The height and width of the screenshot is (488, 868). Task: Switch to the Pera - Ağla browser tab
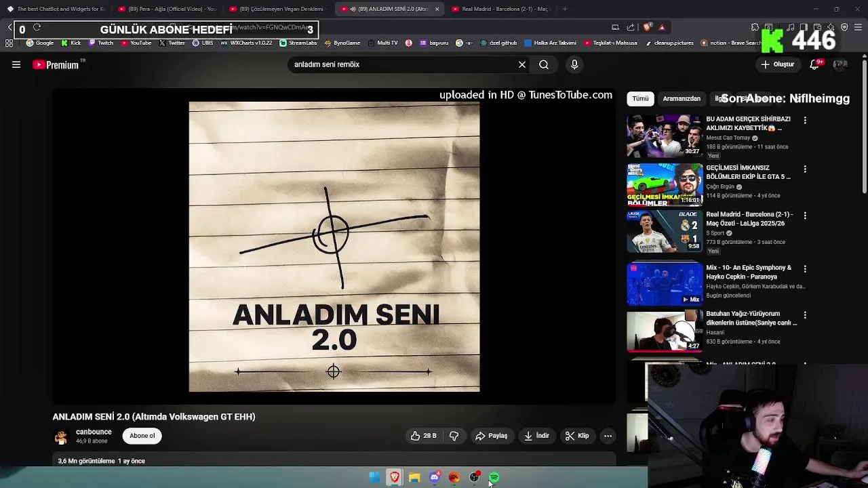click(166, 9)
